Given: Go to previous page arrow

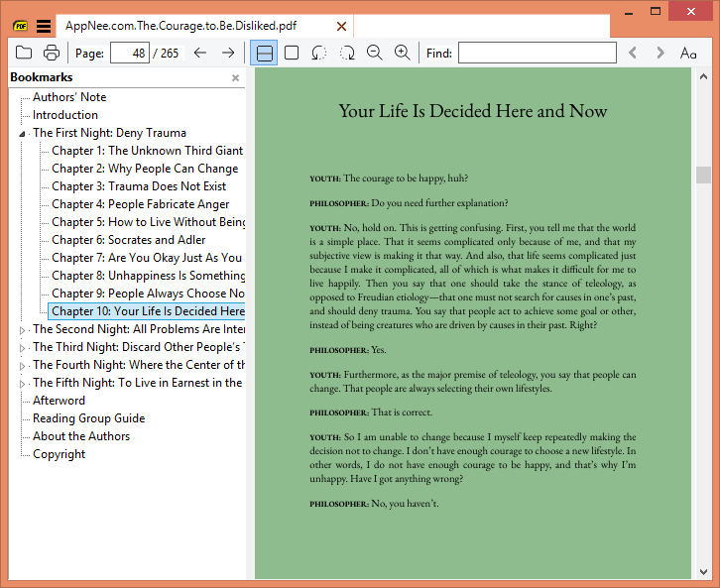Looking at the screenshot, I should [x=200, y=53].
